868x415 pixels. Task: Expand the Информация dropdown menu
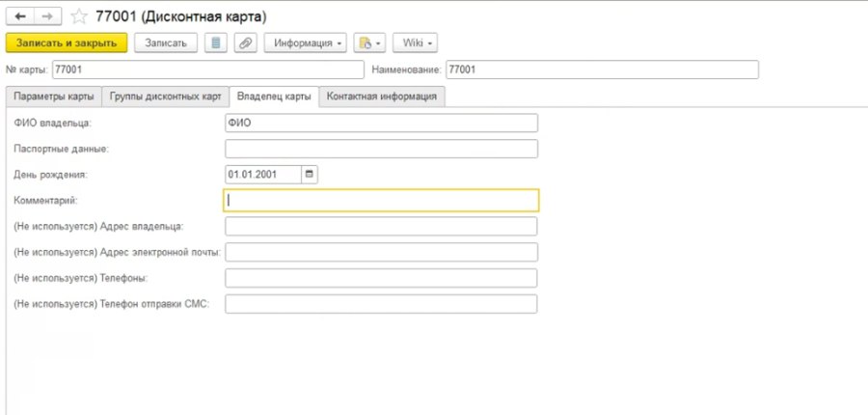pos(305,43)
